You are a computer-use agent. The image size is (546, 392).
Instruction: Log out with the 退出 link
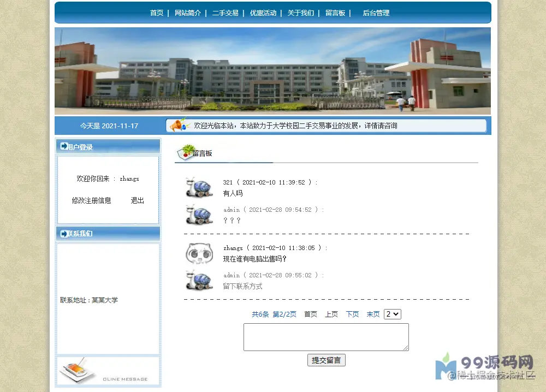click(137, 200)
